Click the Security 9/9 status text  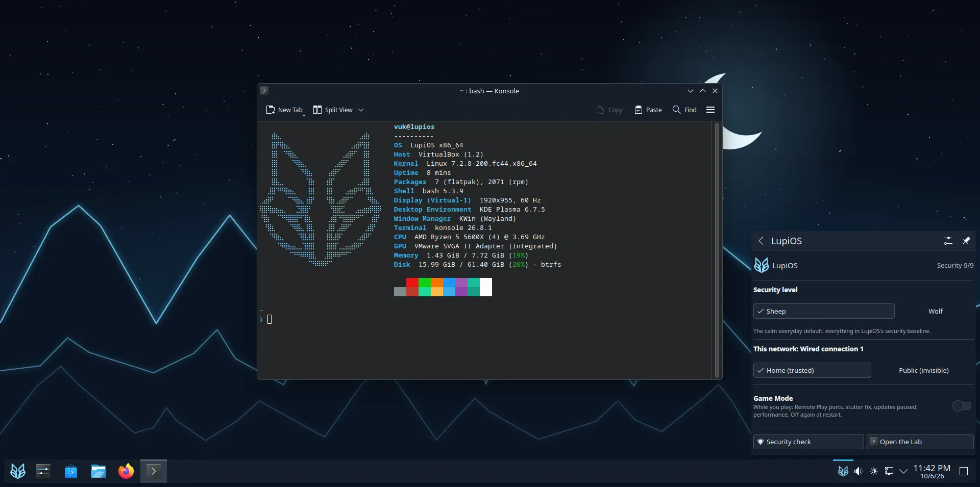(x=955, y=265)
